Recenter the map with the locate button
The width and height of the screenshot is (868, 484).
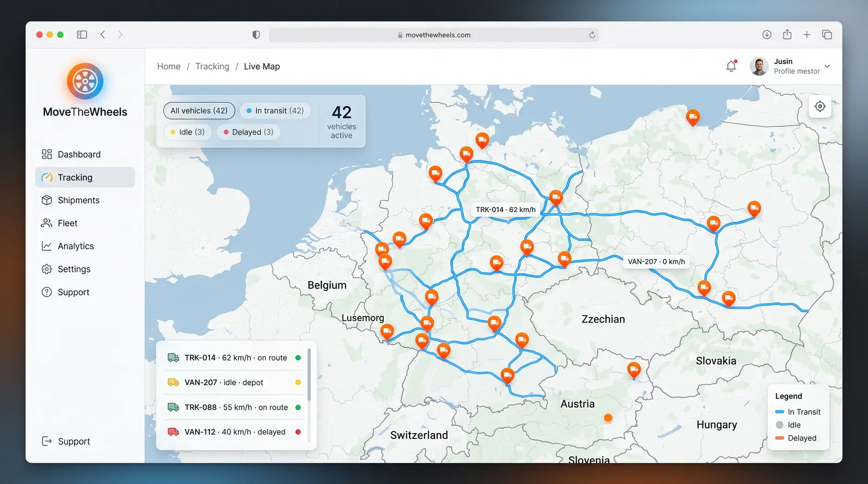click(x=820, y=106)
